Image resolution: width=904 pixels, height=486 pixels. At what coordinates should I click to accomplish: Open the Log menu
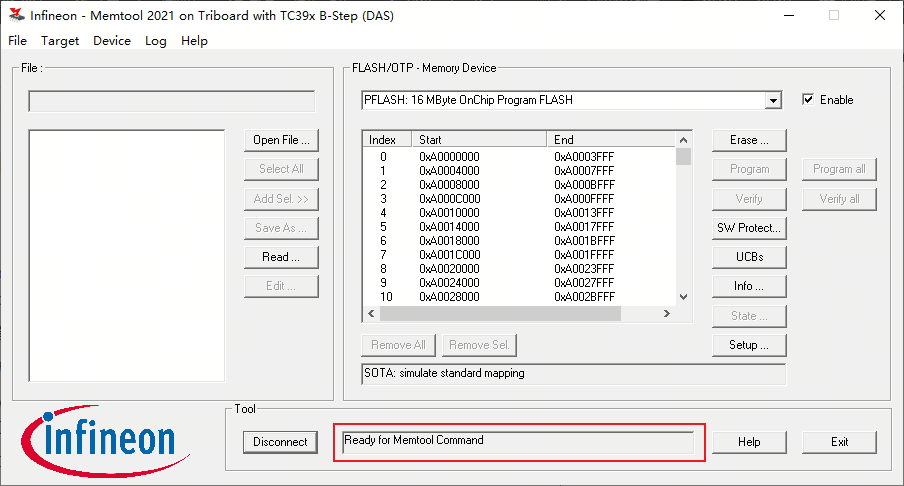[156, 40]
